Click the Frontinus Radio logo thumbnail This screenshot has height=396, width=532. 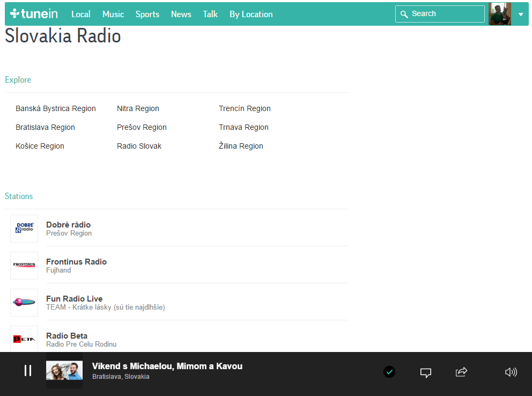click(x=24, y=266)
